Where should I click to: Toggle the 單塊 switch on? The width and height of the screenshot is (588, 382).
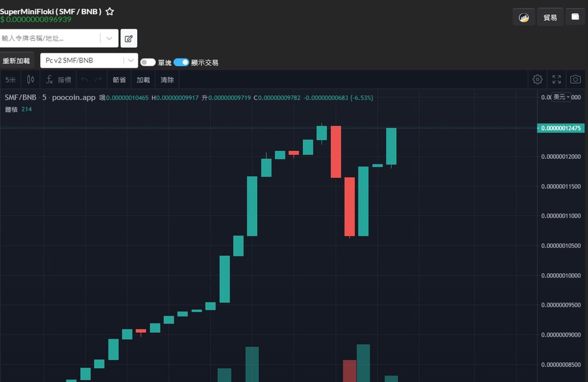pyautogui.click(x=148, y=62)
